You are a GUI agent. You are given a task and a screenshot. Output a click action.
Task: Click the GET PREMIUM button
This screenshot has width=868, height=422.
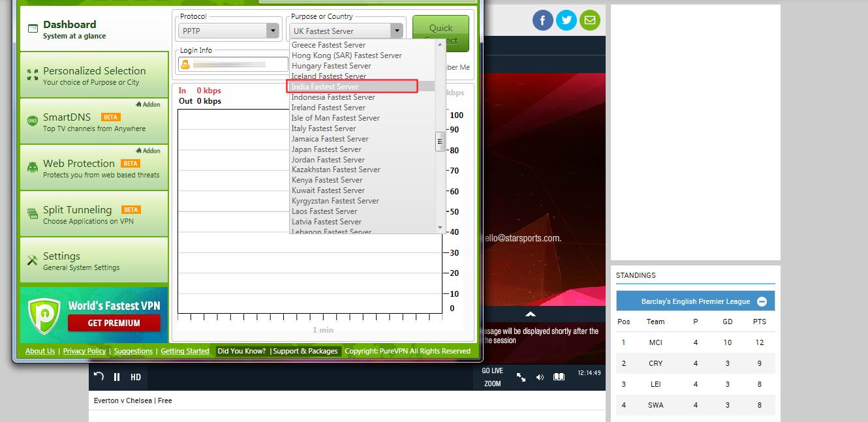coord(114,323)
